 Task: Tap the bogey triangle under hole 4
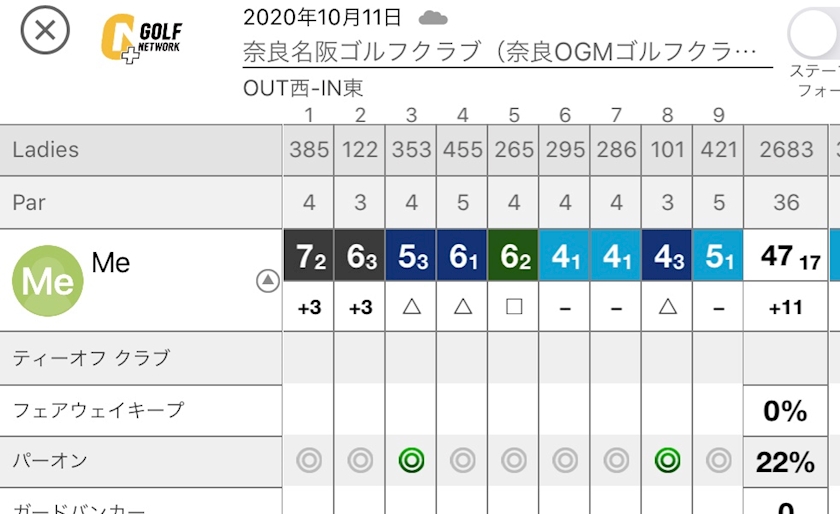click(x=463, y=307)
